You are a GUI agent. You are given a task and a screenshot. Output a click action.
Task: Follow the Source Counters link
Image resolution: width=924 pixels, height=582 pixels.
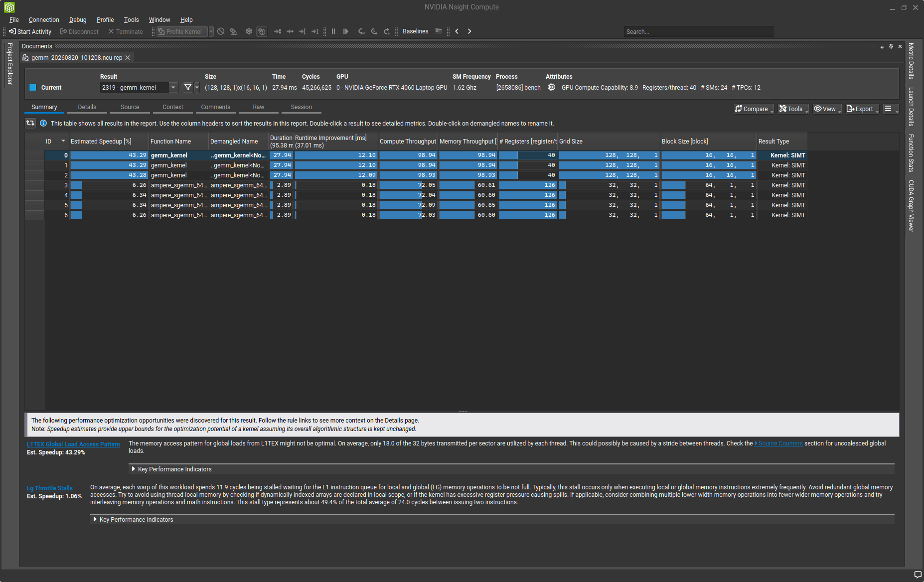coord(778,443)
